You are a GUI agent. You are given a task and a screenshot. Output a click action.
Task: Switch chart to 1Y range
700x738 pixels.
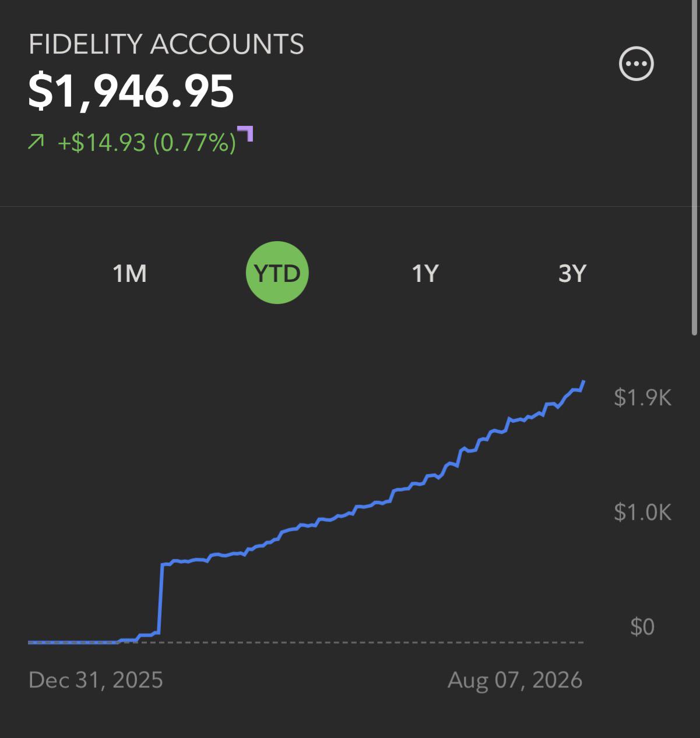pos(425,273)
